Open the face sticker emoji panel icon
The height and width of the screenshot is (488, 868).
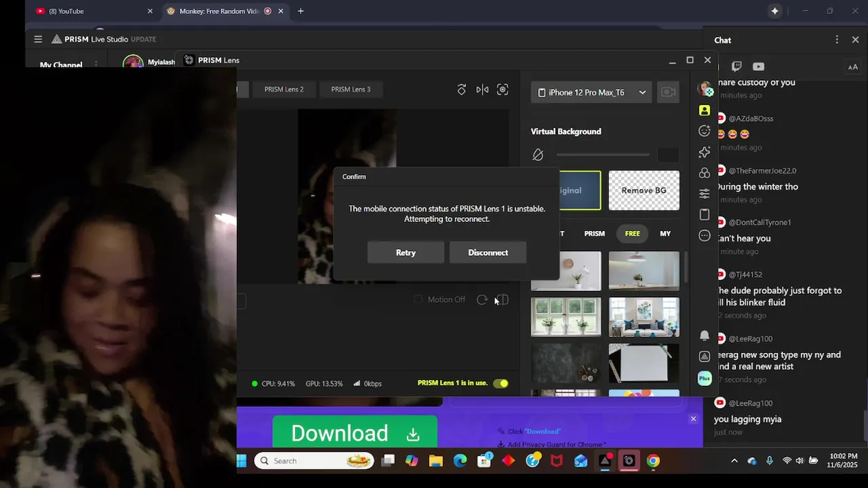tap(705, 131)
